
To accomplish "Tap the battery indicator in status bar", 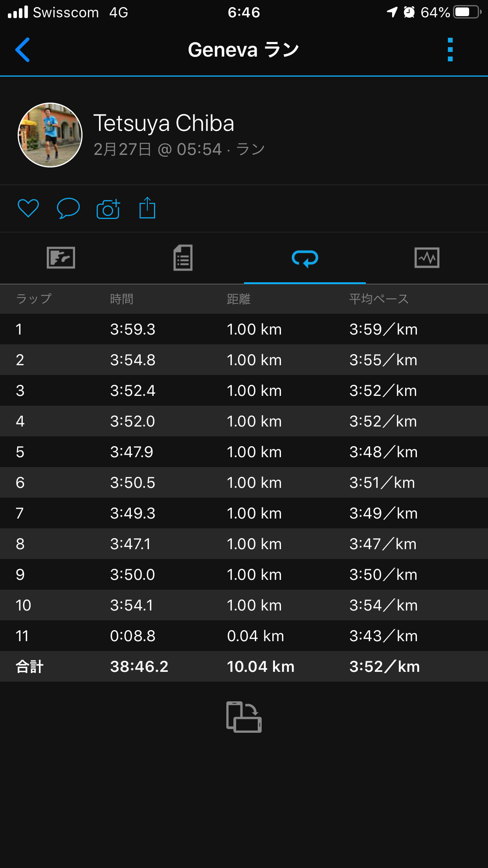I will (467, 12).
